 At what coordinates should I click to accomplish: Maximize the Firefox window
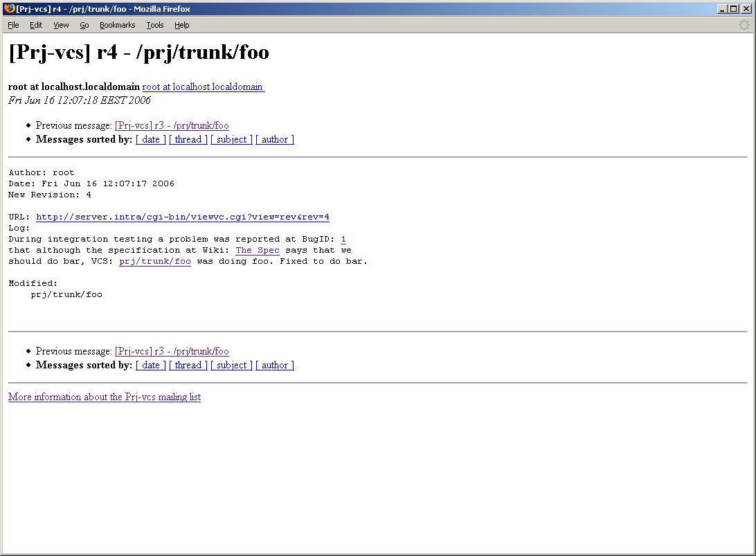point(734,9)
